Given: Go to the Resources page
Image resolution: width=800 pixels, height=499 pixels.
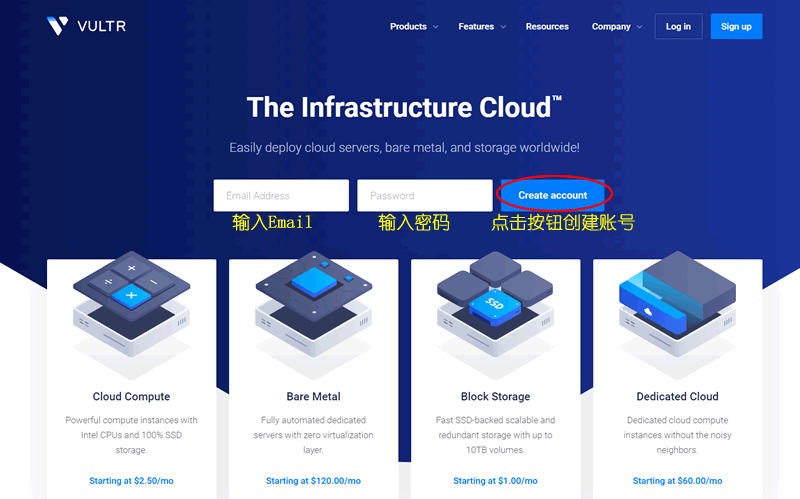Looking at the screenshot, I should 547,27.
